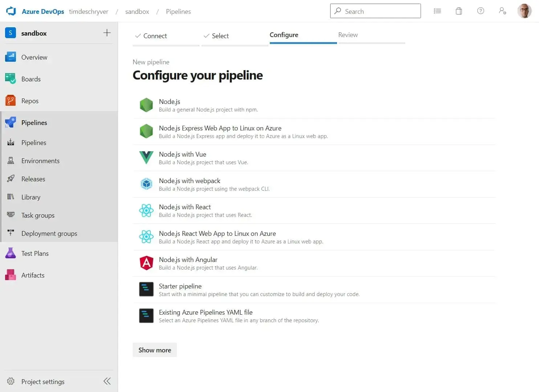Click the Boards sidebar icon
This screenshot has width=539, height=392.
[x=11, y=79]
